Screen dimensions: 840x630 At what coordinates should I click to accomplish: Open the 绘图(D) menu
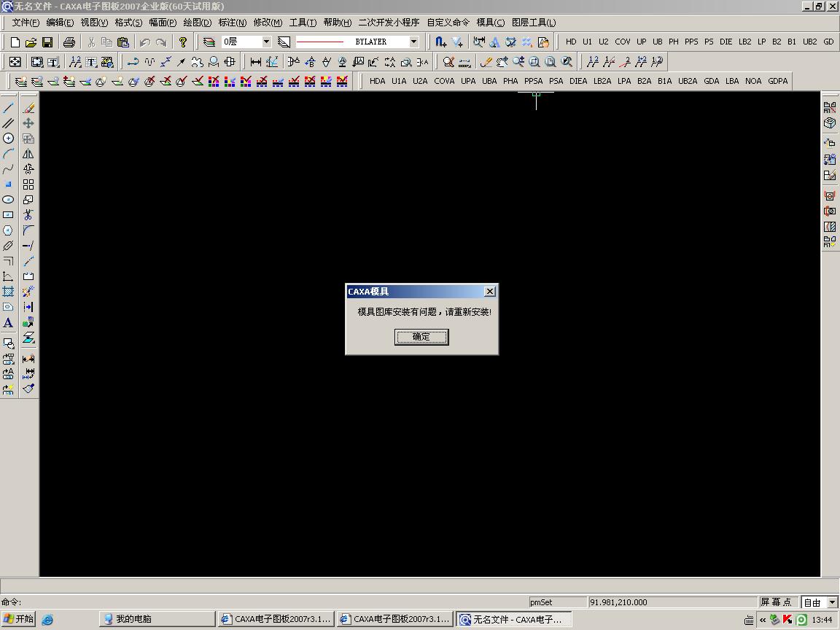197,23
